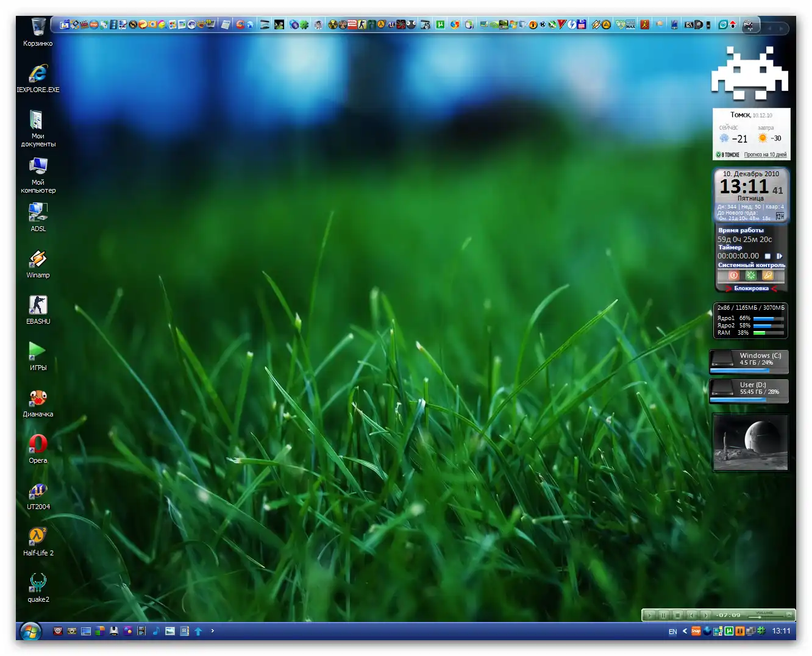812x656 pixels.
Task: Open the quake2 desktop shortcut
Action: pos(38,583)
